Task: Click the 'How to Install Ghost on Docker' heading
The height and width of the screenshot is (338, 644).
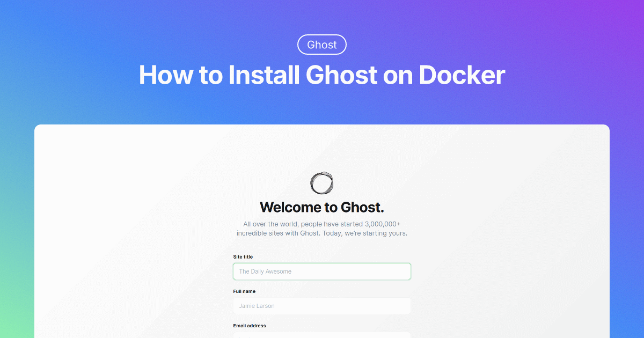Action: (x=322, y=75)
